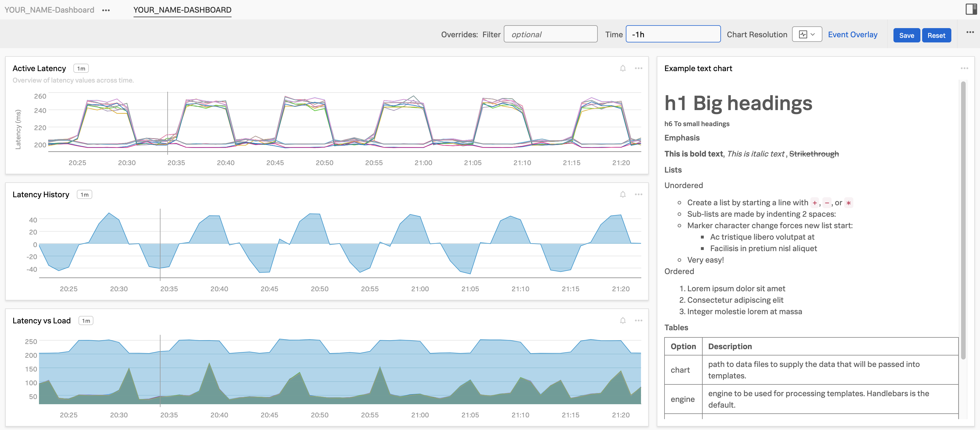Screen dimensions: 980x430
Task: Switch to the YOUR_NAME-DASHBOARD tab
Action: point(182,10)
